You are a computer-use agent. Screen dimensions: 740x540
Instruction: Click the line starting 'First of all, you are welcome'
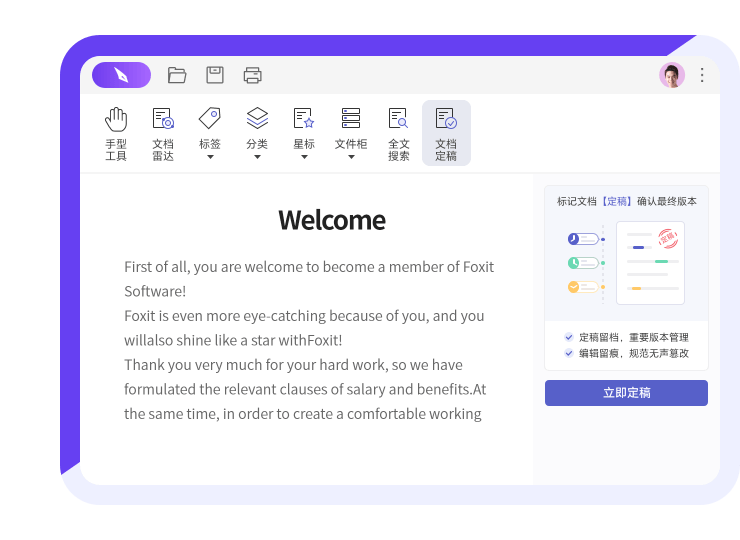coord(309,267)
